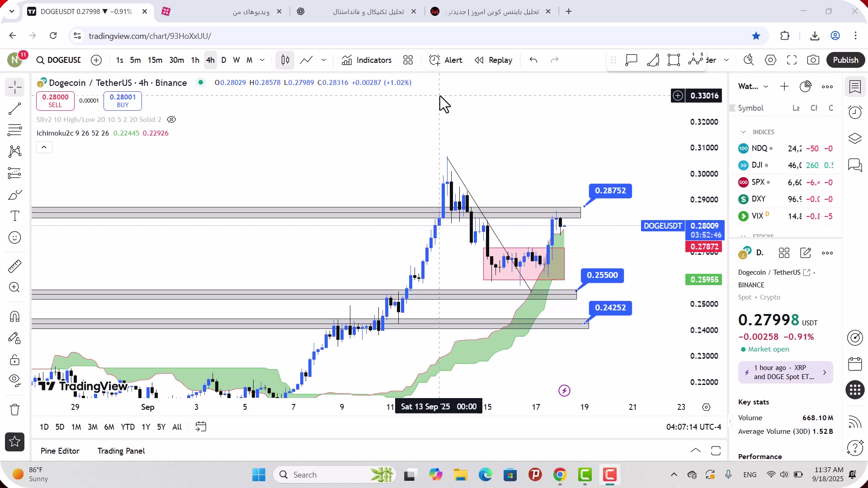Select the ruler measure tool
The height and width of the screenshot is (488, 868).
[x=15, y=267]
